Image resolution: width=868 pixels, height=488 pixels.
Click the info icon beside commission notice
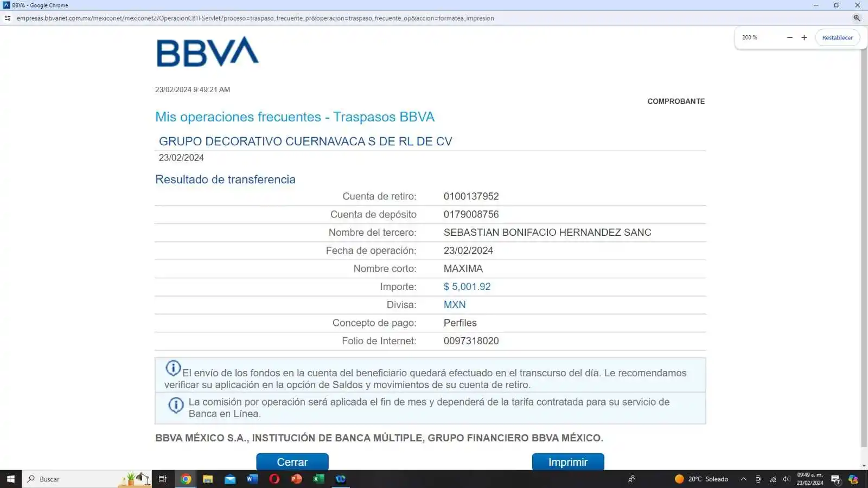[x=176, y=405]
